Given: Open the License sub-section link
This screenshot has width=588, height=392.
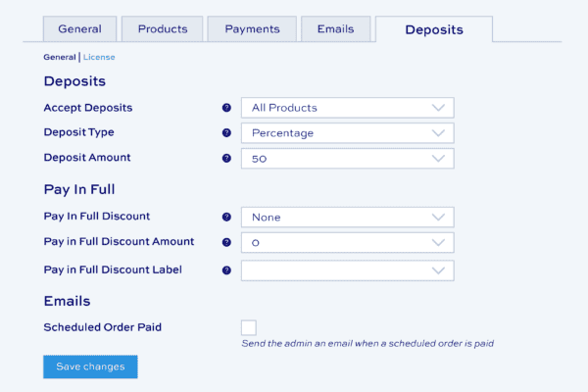Looking at the screenshot, I should (99, 57).
